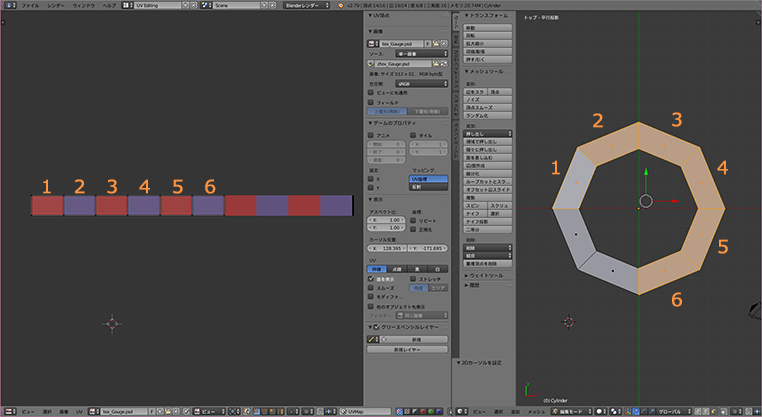Open the scene browse icon beside Scene

point(206,5)
